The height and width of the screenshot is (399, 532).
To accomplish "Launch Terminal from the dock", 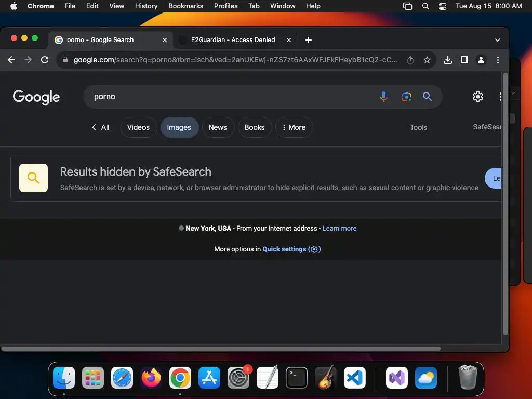I will pyautogui.click(x=297, y=378).
